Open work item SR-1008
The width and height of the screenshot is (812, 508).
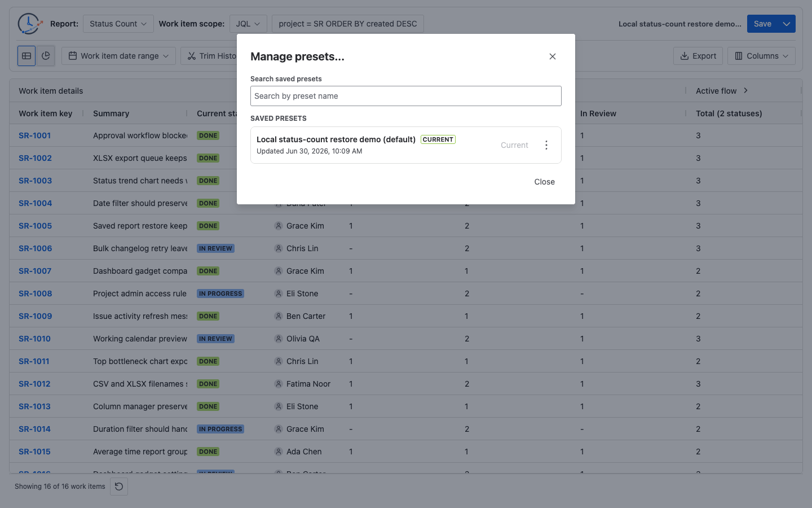(x=35, y=294)
